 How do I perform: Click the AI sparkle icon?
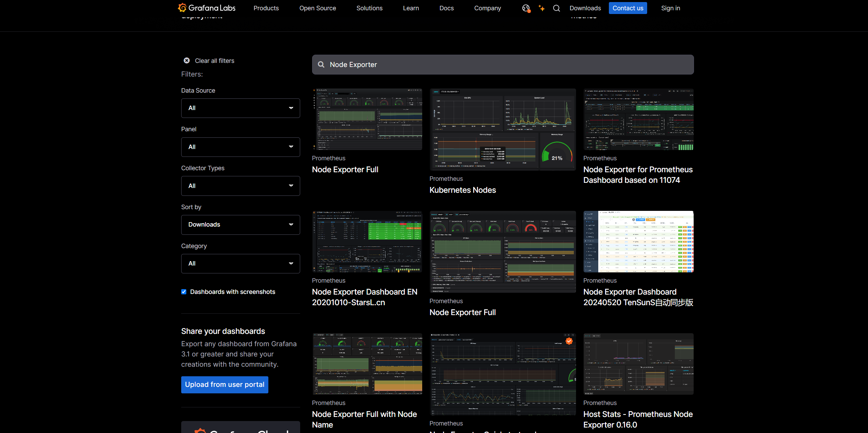click(x=542, y=8)
